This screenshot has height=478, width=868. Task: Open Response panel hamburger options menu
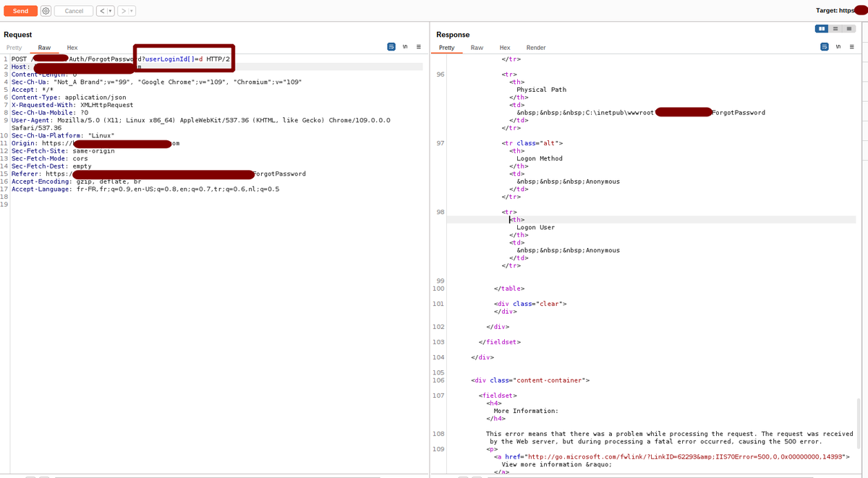[851, 47]
